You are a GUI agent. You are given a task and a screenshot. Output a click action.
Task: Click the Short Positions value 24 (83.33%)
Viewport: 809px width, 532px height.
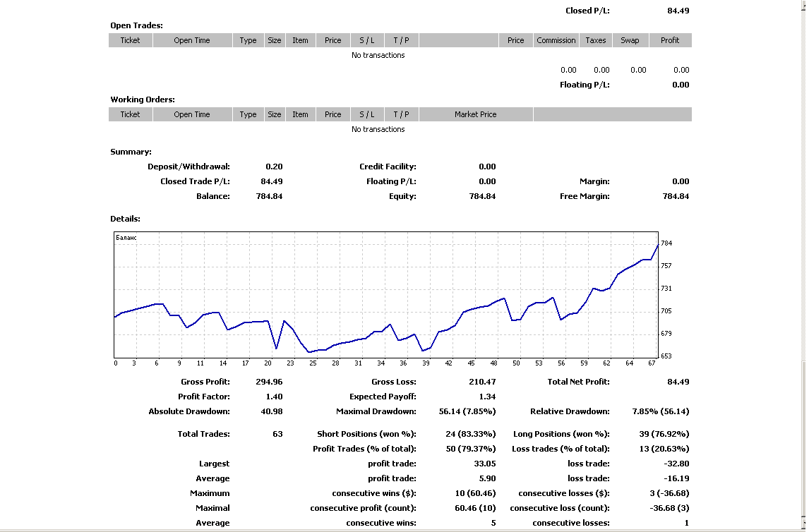[x=471, y=434]
